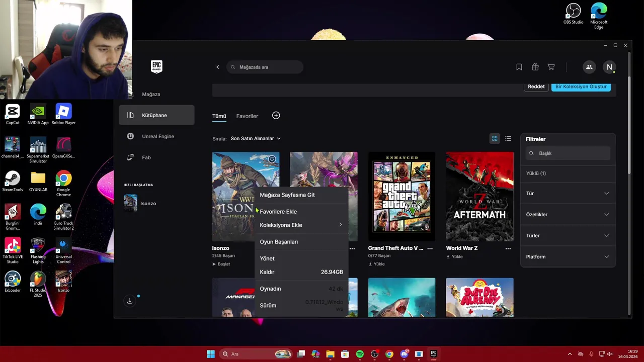
Task: Add a new collection with plus icon
Action: pos(276,116)
